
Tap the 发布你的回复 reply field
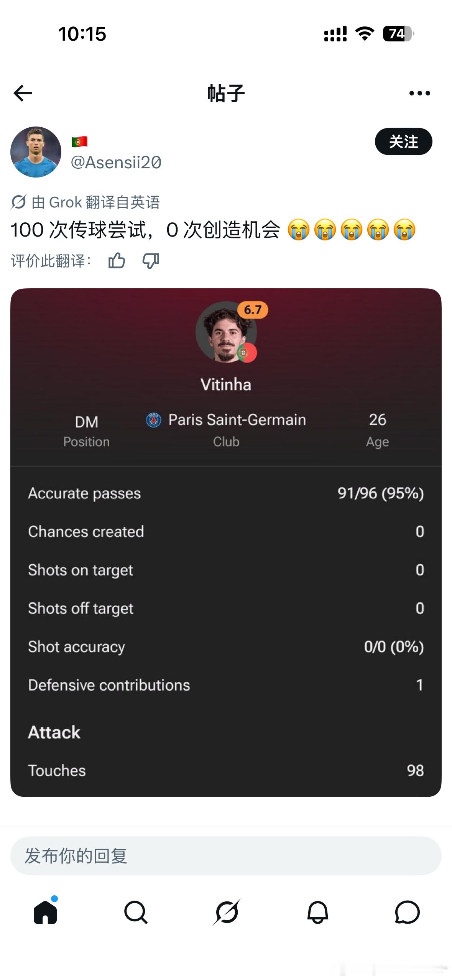click(x=226, y=856)
